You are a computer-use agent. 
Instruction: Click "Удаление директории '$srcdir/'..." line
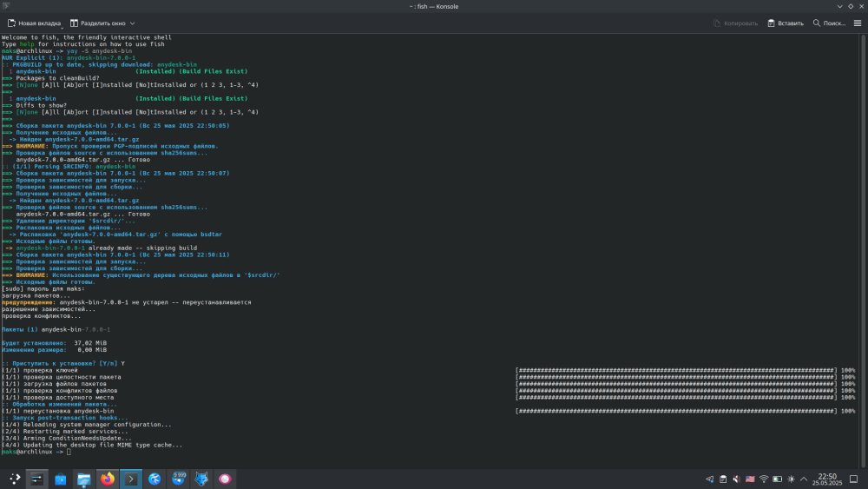click(x=68, y=221)
